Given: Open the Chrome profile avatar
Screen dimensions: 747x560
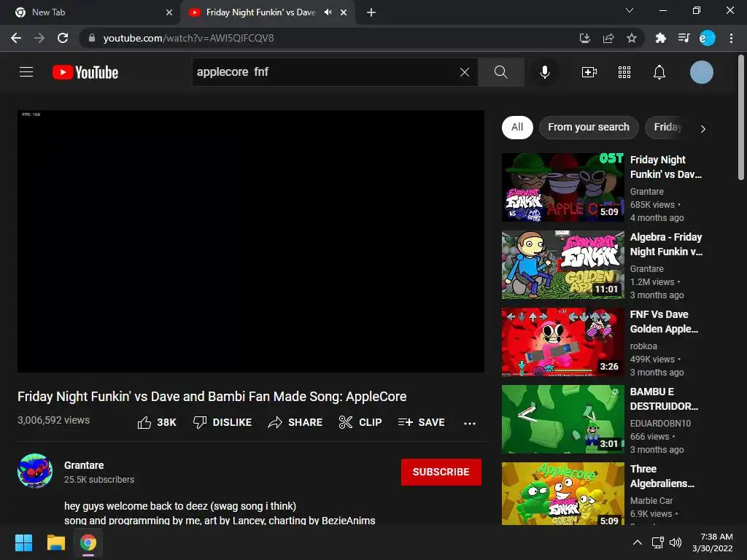Looking at the screenshot, I should [708, 38].
